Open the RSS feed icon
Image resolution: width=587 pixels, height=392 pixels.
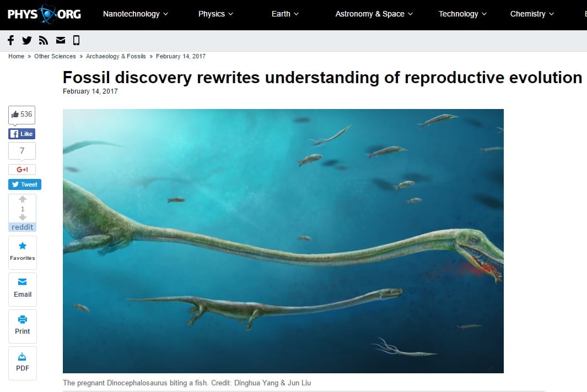(x=44, y=40)
